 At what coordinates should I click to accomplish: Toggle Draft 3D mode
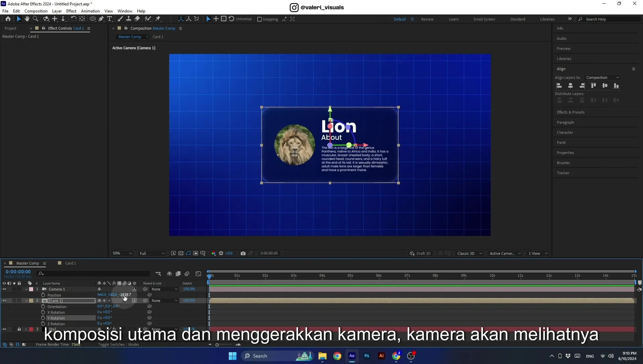[420, 253]
